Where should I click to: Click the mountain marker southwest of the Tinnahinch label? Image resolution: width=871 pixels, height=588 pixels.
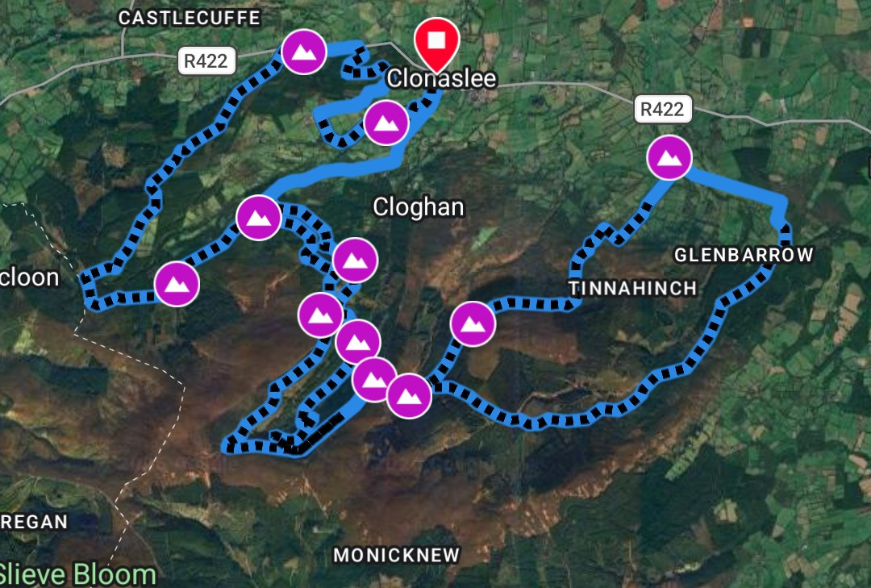472,324
